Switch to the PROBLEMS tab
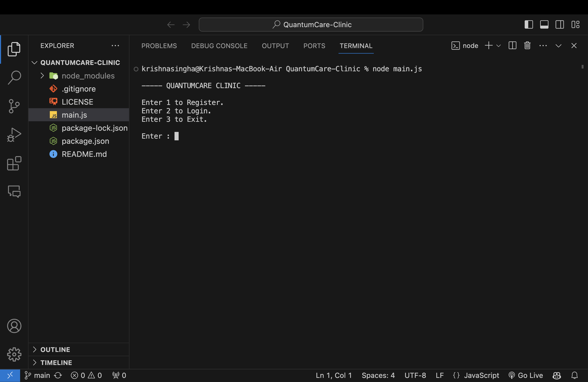The width and height of the screenshot is (588, 382). click(159, 46)
